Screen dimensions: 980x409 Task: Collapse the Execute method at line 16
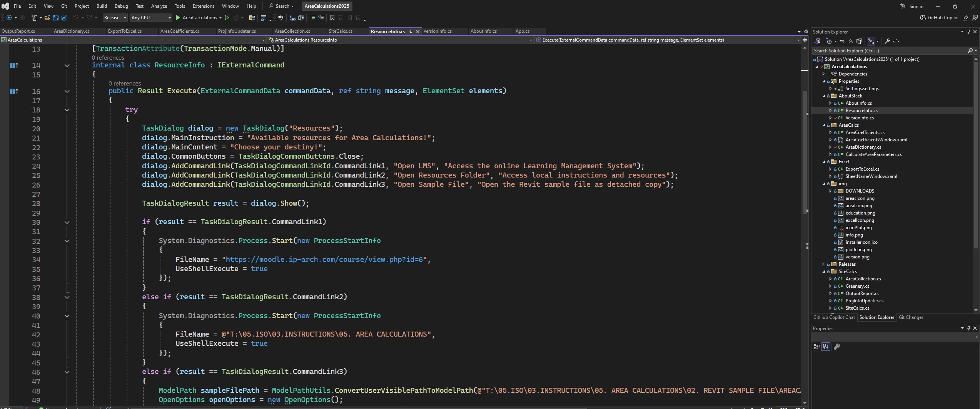click(67, 91)
